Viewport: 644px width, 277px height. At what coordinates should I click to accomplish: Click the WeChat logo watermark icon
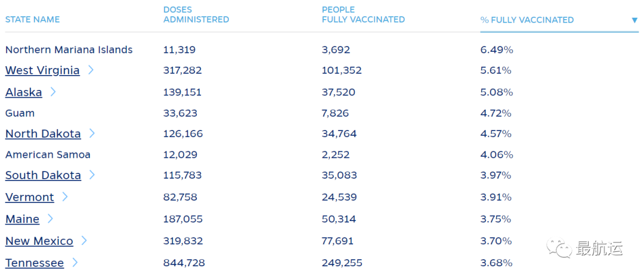click(561, 248)
